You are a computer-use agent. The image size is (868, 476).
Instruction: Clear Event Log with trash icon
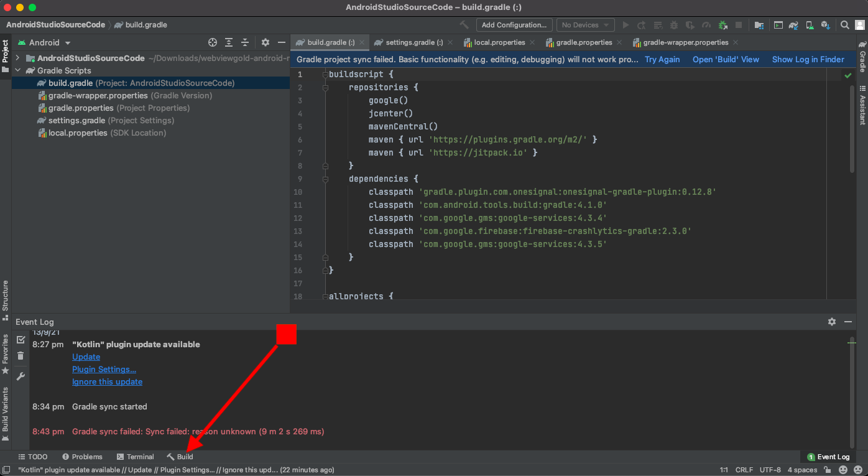tap(21, 356)
